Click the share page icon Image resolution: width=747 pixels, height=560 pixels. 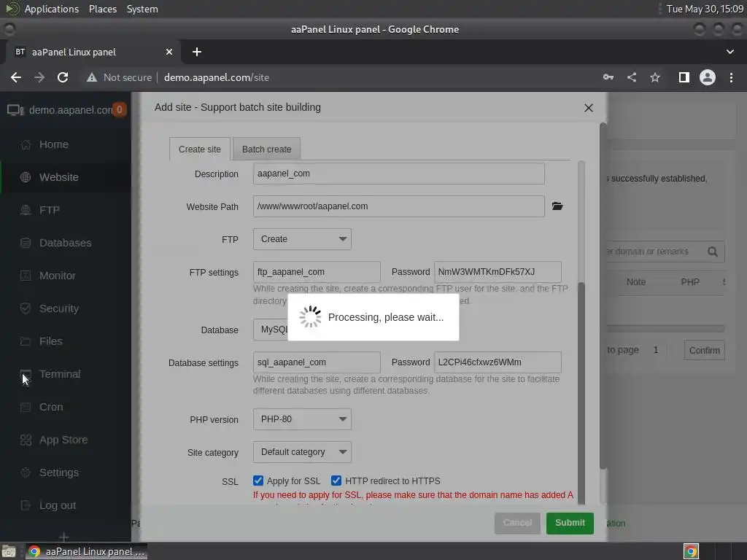[x=632, y=77]
